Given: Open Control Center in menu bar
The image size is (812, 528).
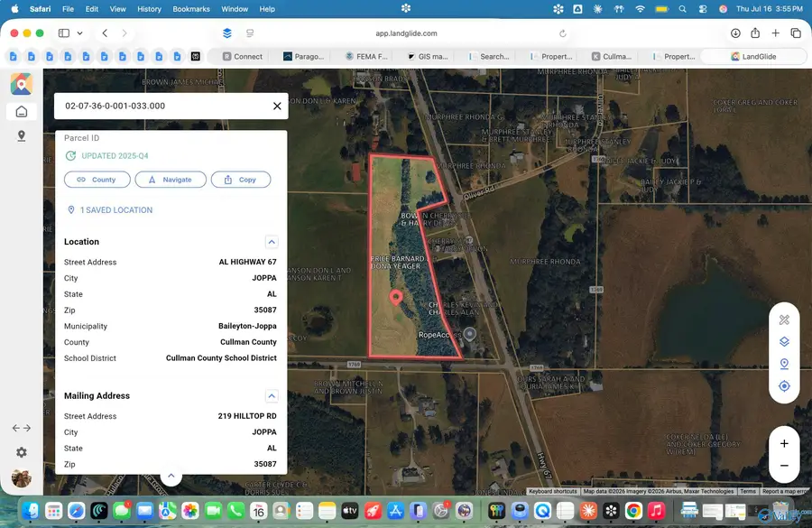Looking at the screenshot, I should click(702, 9).
